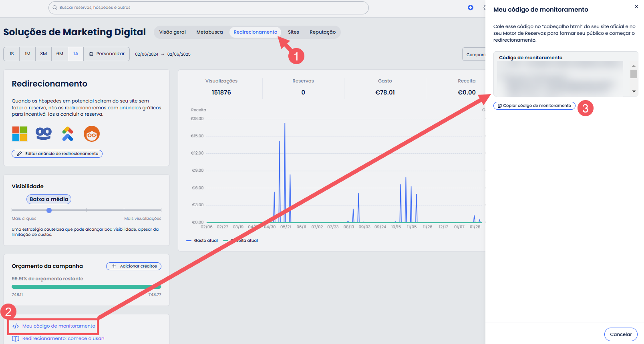The image size is (644, 344).
Task: Click the search reservations input field
Action: tap(208, 8)
